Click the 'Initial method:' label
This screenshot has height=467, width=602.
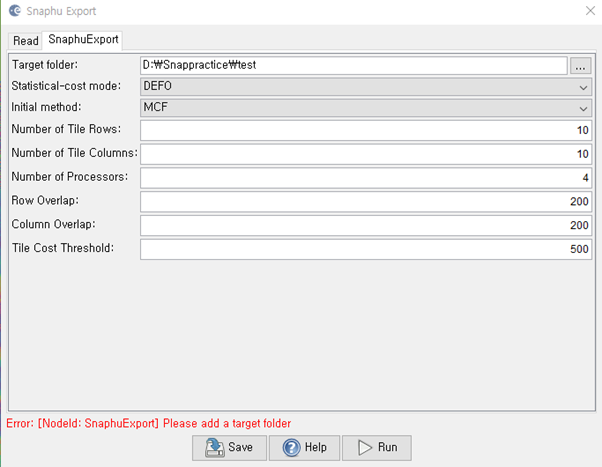pos(46,107)
